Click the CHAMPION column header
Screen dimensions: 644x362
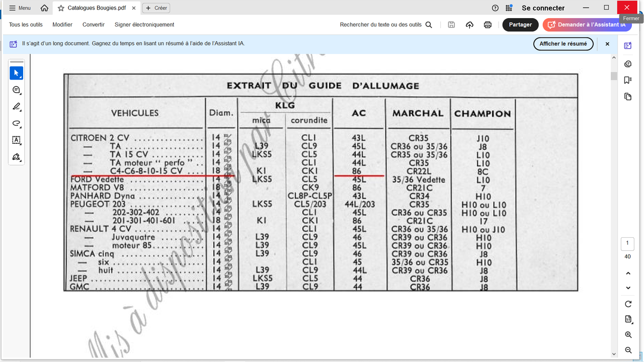click(482, 114)
